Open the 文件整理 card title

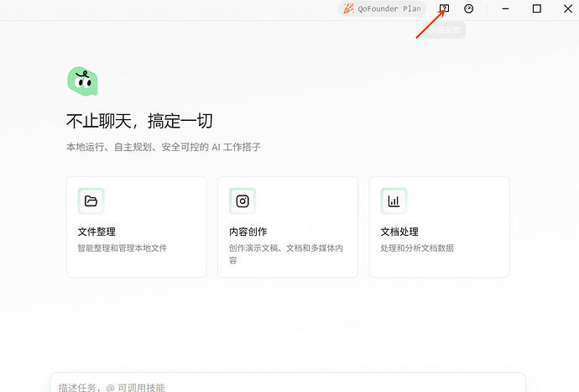96,232
